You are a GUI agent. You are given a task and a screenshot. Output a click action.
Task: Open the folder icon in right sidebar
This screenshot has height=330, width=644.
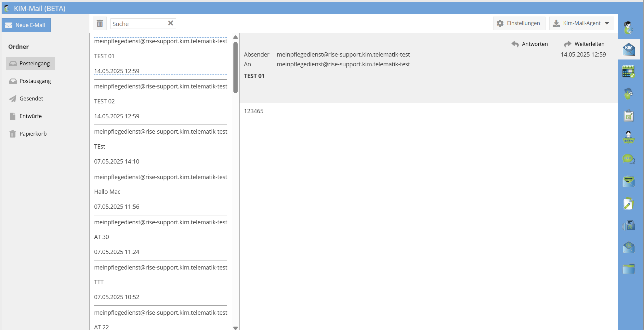tap(628, 269)
